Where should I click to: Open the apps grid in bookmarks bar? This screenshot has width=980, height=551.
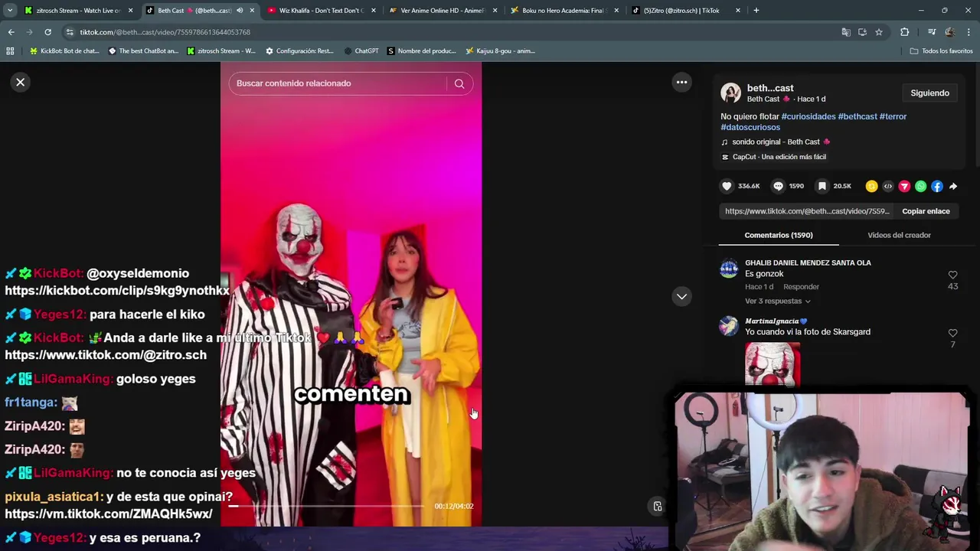(10, 51)
